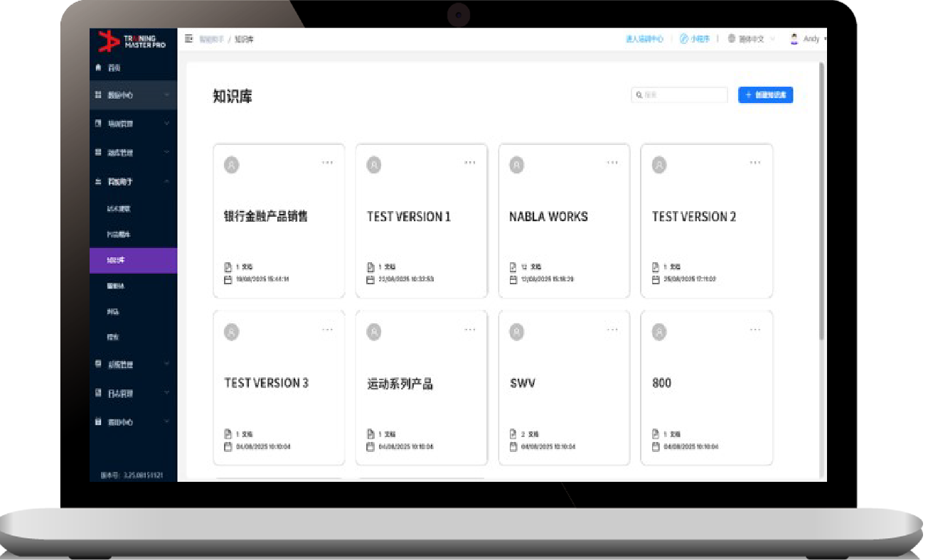This screenshot has width=928, height=560.
Task: Click the home icon in the sidebar
Action: coord(99,68)
